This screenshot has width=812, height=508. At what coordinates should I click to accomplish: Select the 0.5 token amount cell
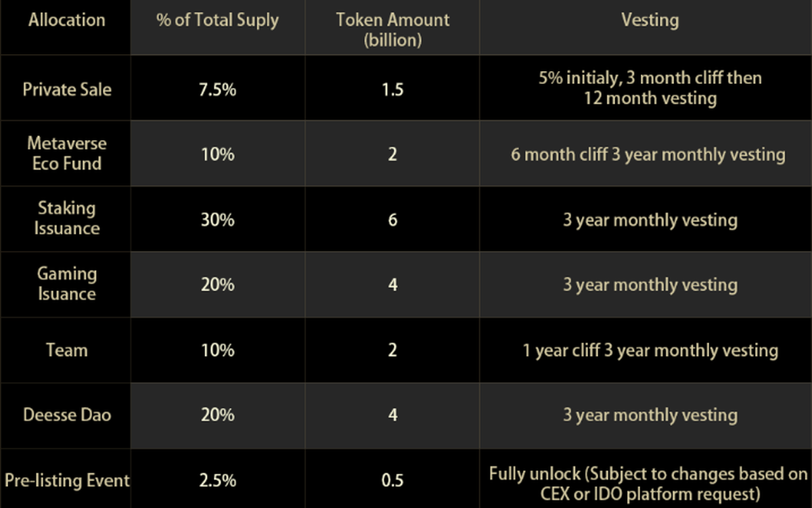tap(392, 481)
